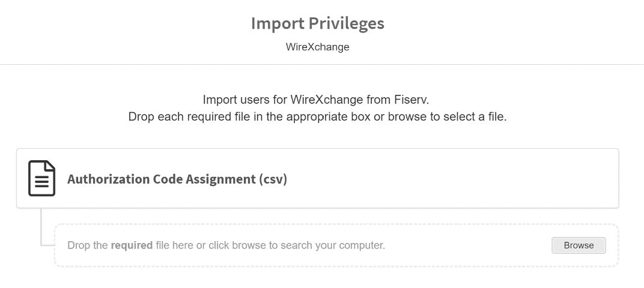Viewport: 644px width, 288px height.
Task: Click the 'Drop each required file' instruction
Action: point(317,116)
